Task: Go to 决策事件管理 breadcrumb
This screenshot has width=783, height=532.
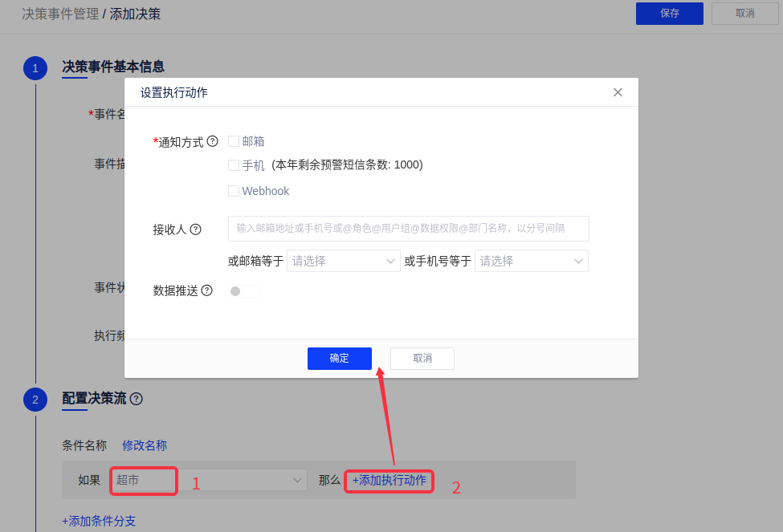Action: (x=59, y=14)
